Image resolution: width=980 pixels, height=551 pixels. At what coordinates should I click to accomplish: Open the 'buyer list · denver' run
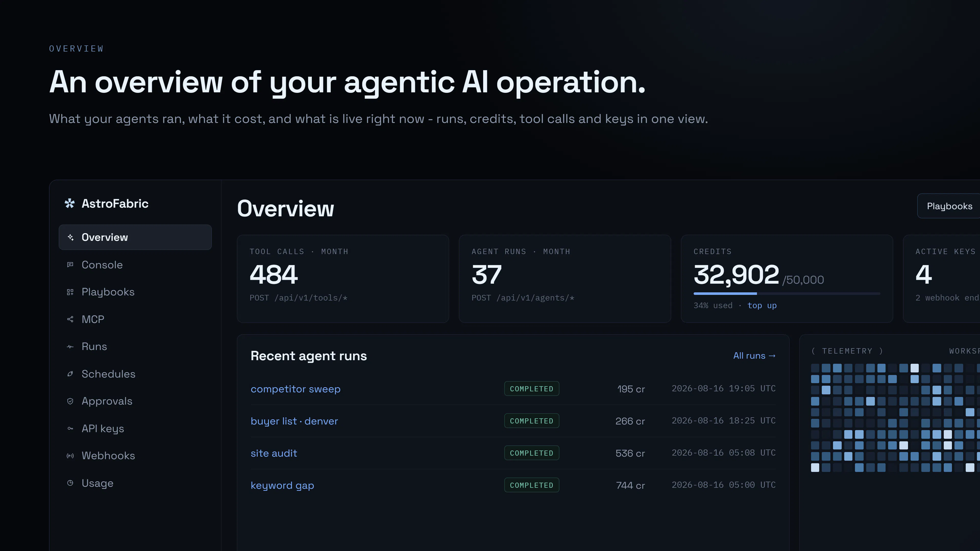294,421
